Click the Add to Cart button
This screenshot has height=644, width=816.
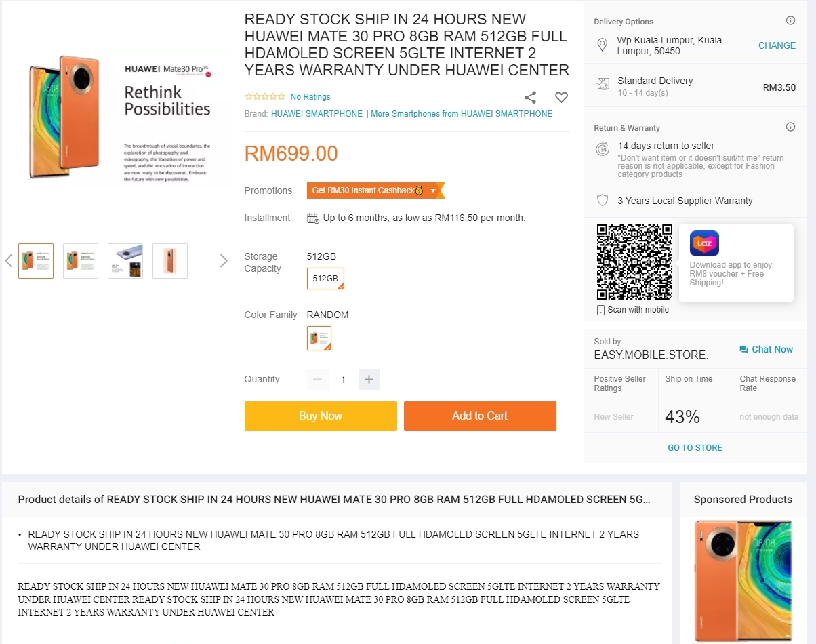[480, 416]
